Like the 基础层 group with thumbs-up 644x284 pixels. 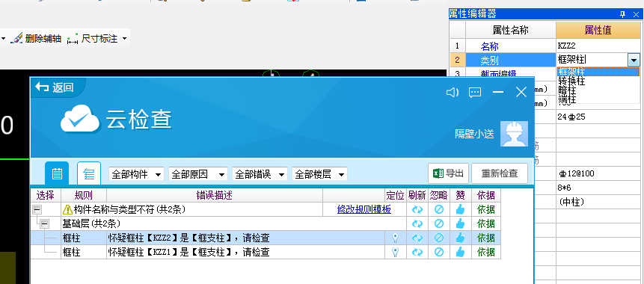pos(460,223)
